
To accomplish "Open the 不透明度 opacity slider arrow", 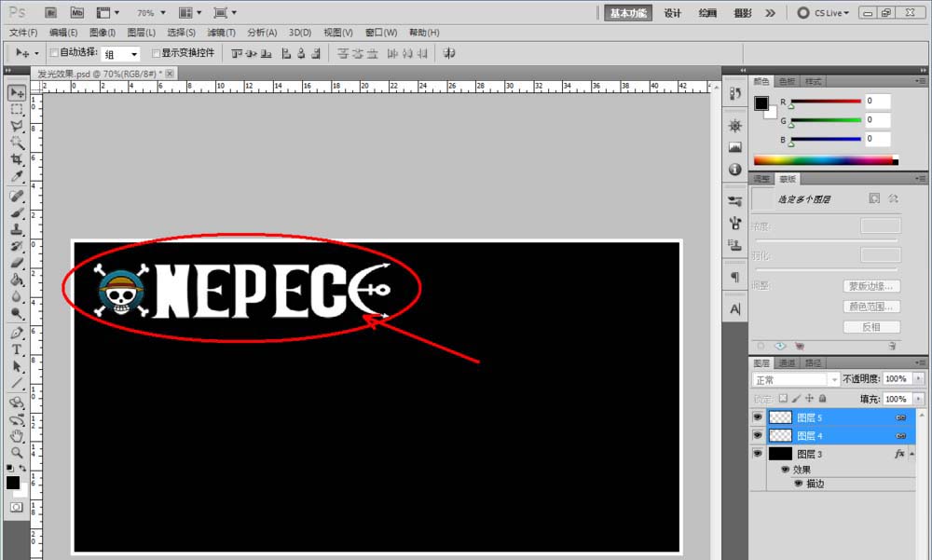I will pos(918,378).
